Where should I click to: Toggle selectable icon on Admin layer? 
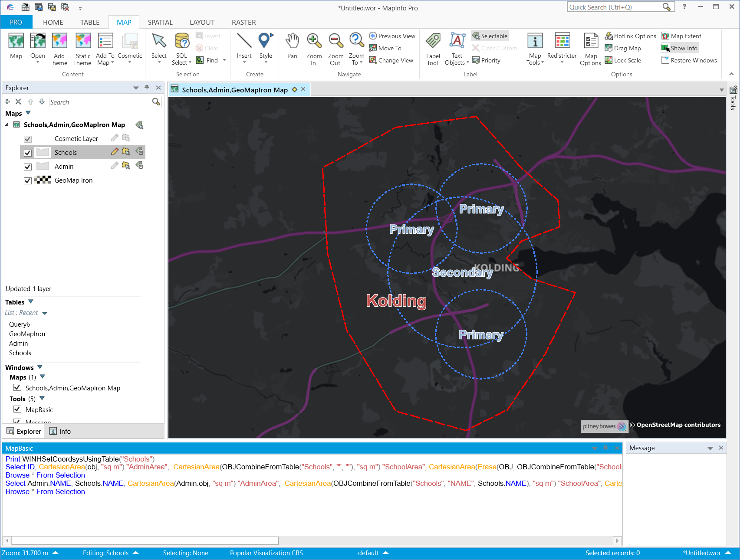(126, 166)
